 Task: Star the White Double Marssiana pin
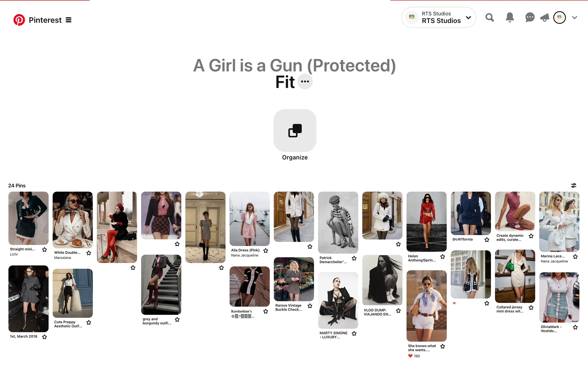tap(89, 253)
